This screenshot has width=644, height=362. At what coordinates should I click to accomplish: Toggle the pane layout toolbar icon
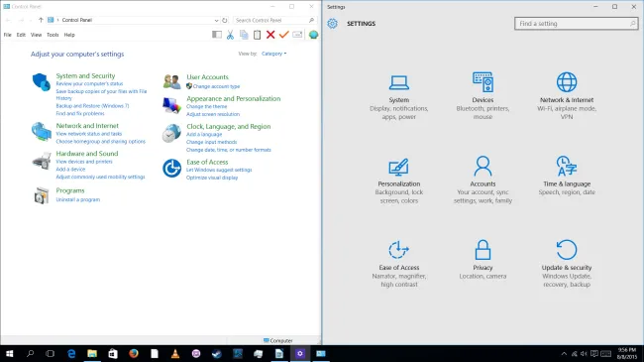217,35
